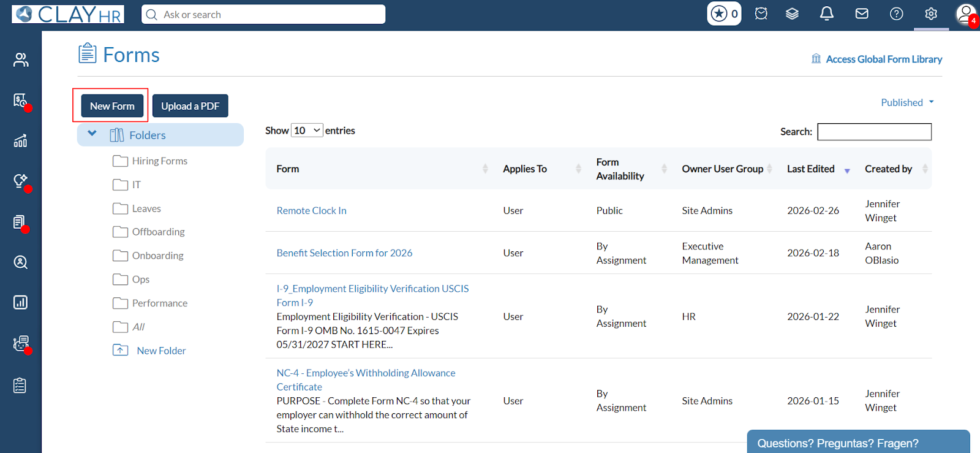Click the search magnifier icon in the Ask bar
Image resolution: width=980 pixels, height=453 pixels.
[152, 14]
